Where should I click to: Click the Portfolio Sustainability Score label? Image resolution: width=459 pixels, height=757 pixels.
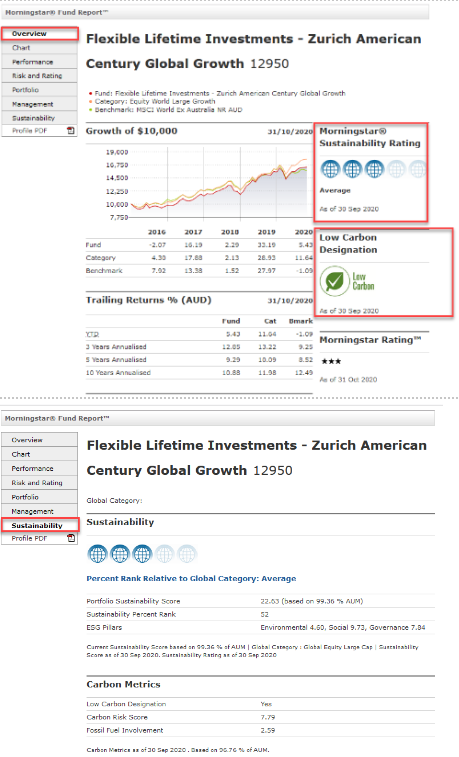pos(133,601)
